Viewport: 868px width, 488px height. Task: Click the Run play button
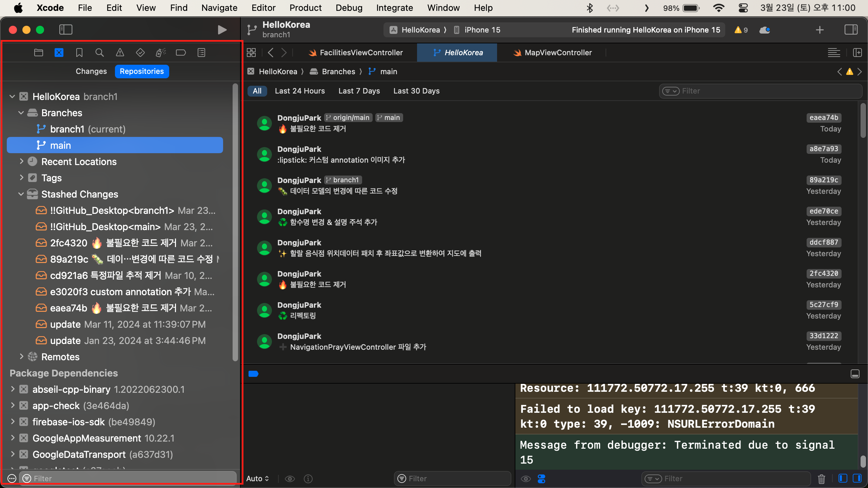pos(222,30)
